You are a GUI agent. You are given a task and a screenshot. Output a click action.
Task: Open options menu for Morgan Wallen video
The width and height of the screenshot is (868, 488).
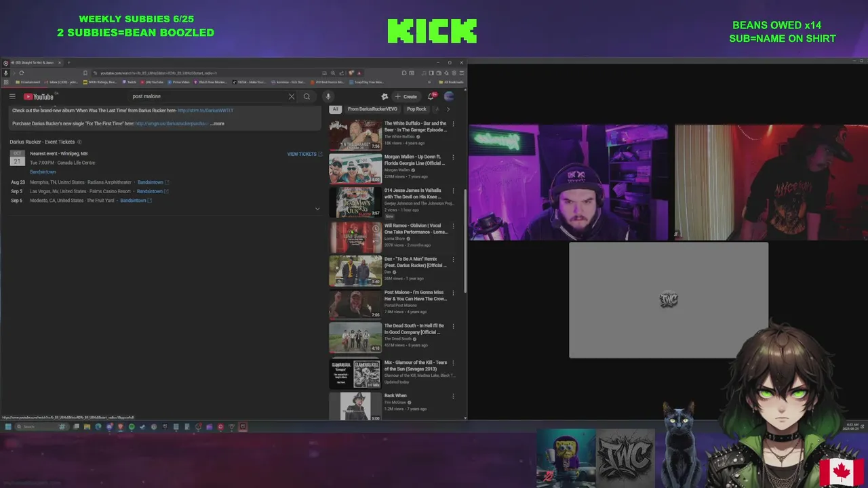click(x=454, y=158)
